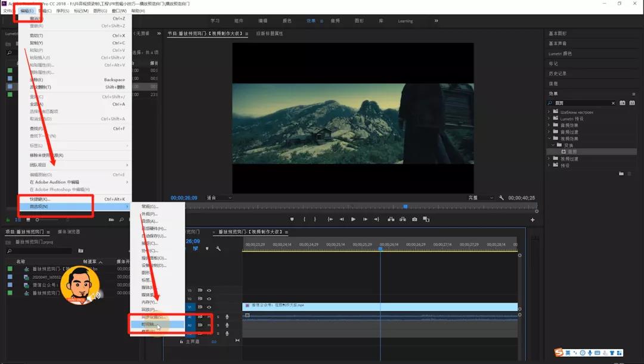Select Timeline entry in the Preferences submenu

click(x=157, y=324)
